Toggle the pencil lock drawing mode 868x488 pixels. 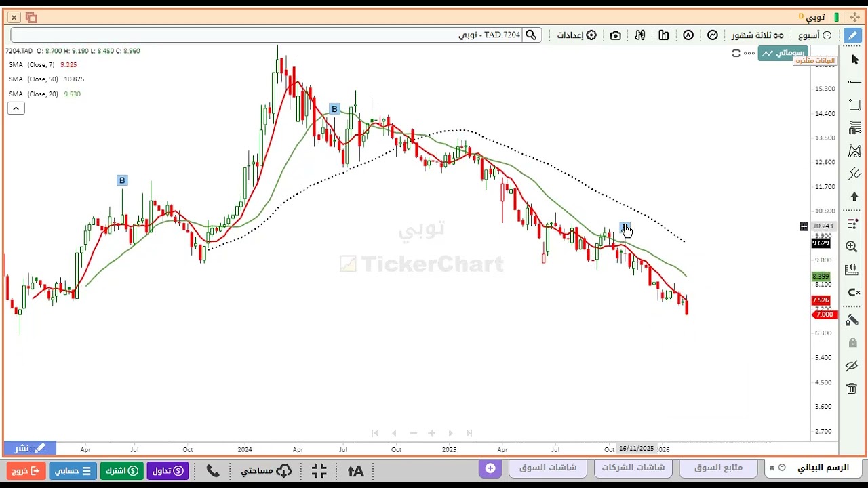[x=852, y=319]
